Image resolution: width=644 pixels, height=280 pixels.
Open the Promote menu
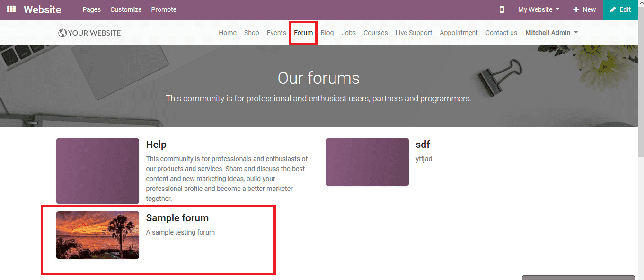164,9
